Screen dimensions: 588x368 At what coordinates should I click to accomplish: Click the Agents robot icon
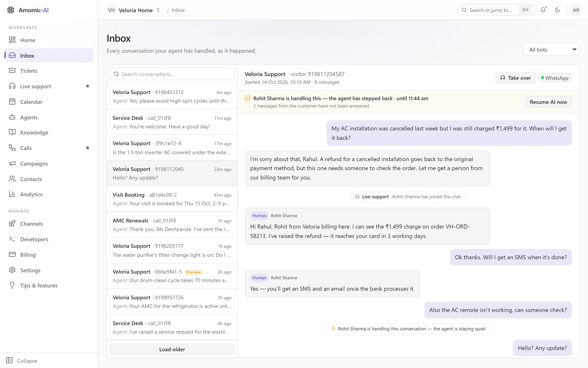[x=12, y=117]
